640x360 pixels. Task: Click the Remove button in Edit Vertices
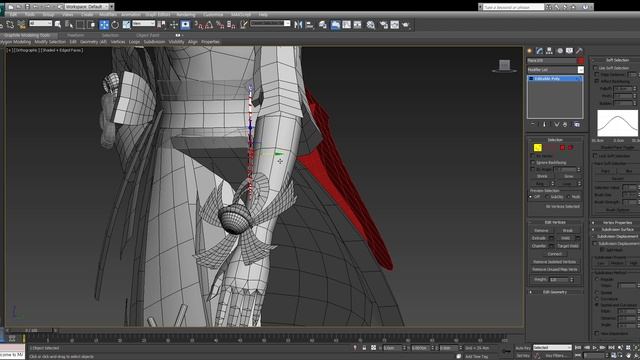[x=541, y=230]
